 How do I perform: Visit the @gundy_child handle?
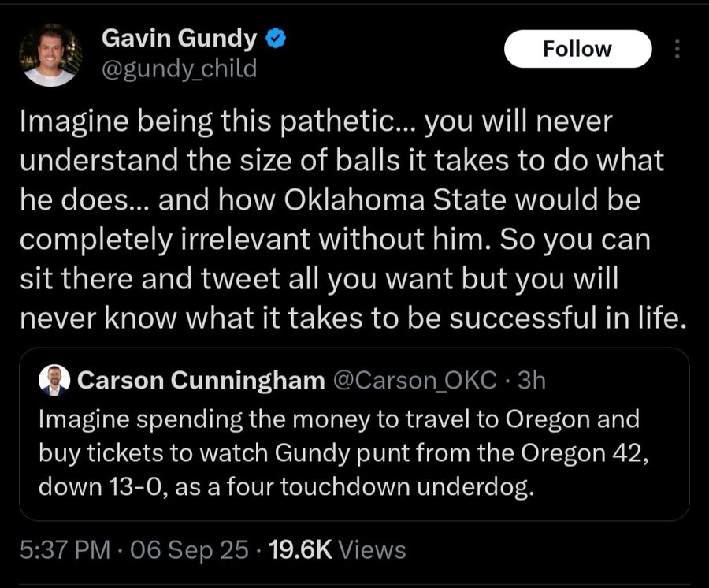click(x=179, y=69)
